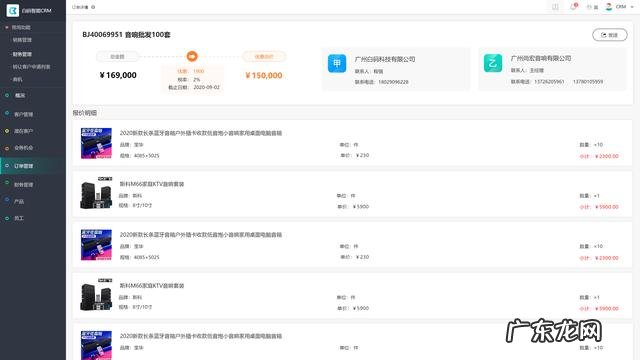Open main 财务管理 menu above 产品
640x360 pixels.
coord(24,184)
